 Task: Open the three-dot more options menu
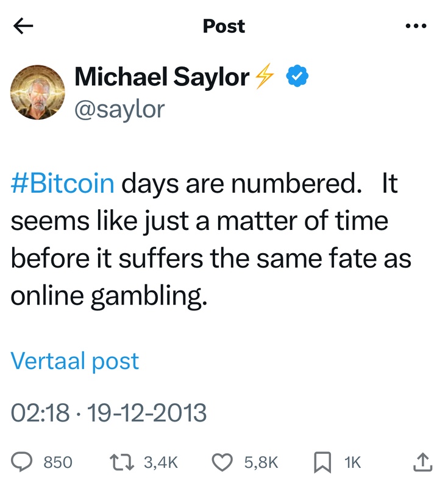coord(416,26)
